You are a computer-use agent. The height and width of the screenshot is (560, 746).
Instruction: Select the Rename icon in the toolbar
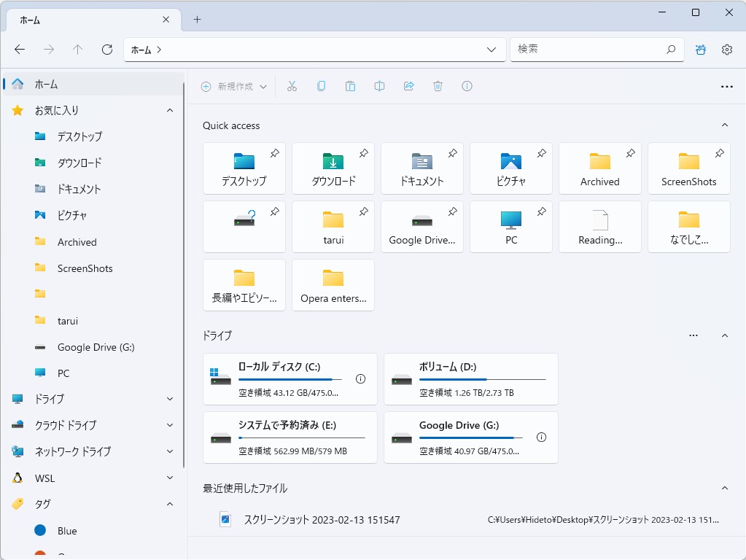(379, 86)
